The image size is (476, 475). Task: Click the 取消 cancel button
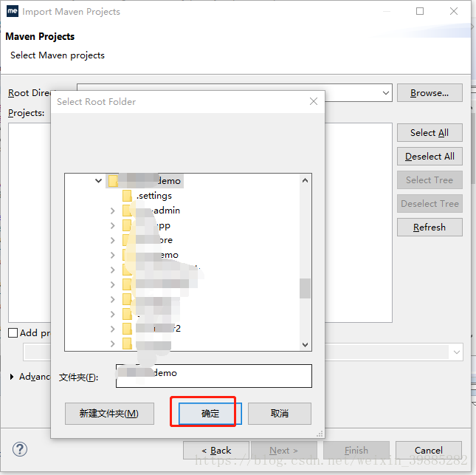click(280, 413)
